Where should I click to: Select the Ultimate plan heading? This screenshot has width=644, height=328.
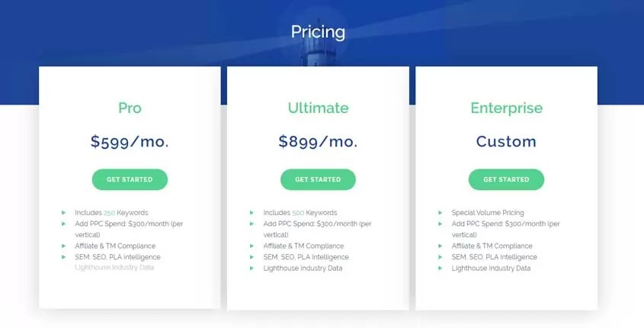[318, 108]
